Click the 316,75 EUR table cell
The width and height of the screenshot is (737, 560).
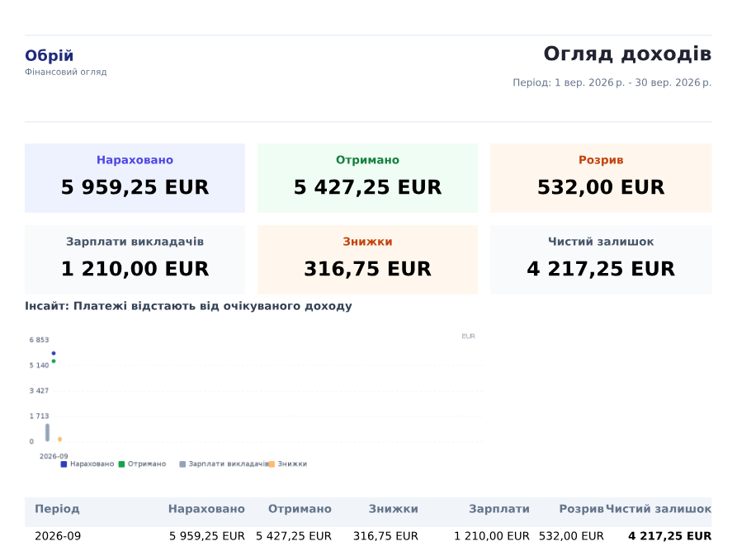385,537
